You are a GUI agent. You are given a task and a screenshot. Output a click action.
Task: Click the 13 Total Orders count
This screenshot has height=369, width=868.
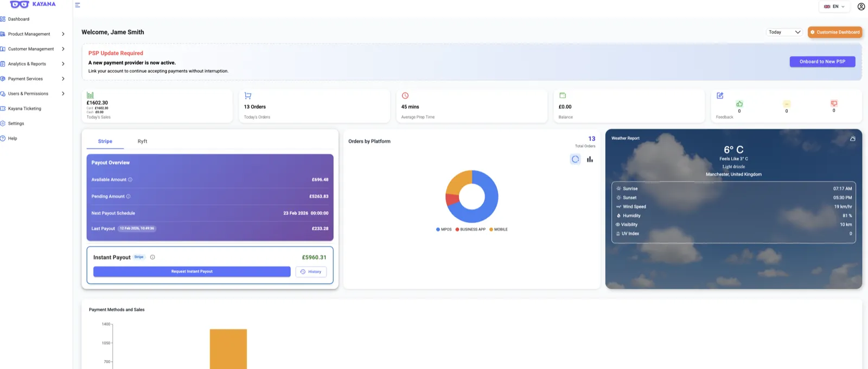(x=592, y=139)
